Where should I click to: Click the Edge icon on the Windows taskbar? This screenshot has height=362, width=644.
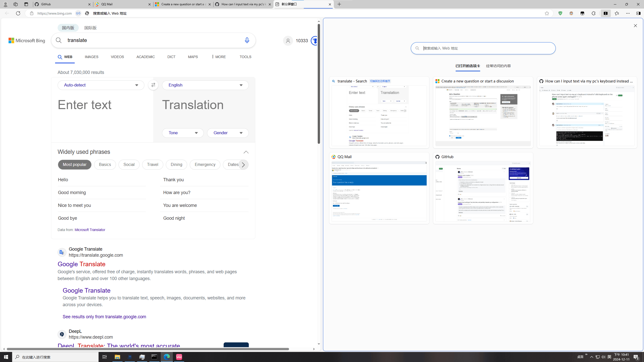tap(167, 357)
